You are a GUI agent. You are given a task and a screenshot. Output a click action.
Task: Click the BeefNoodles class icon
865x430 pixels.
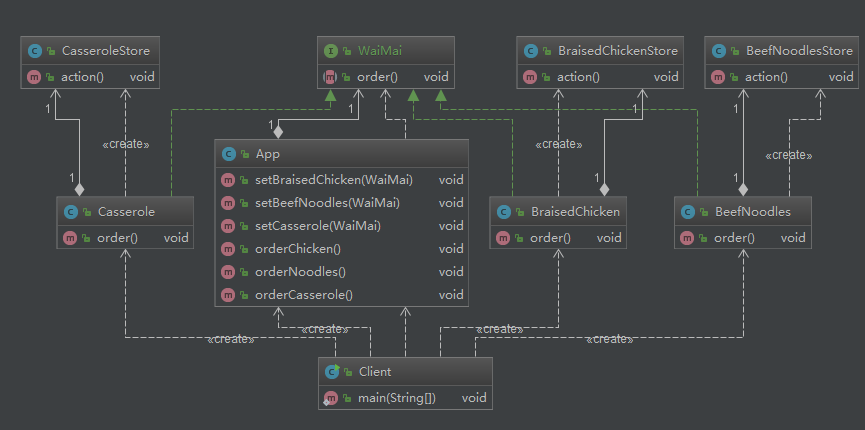pyautogui.click(x=688, y=212)
